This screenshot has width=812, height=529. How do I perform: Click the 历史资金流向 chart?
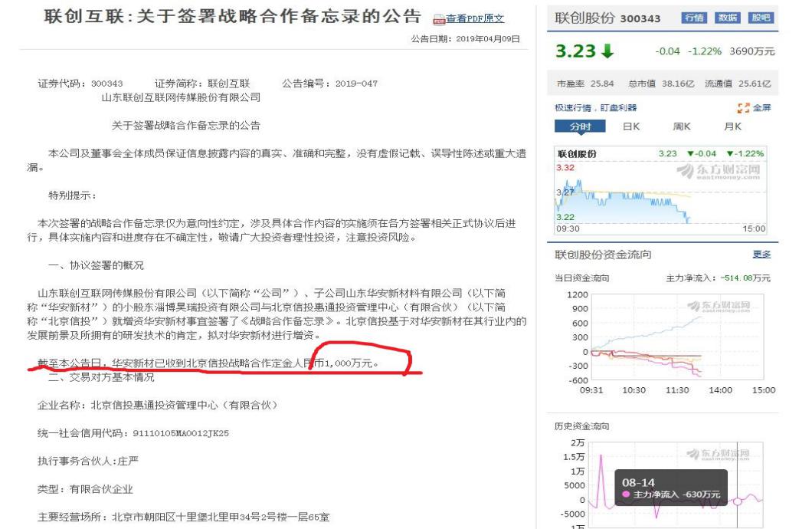tap(676, 485)
